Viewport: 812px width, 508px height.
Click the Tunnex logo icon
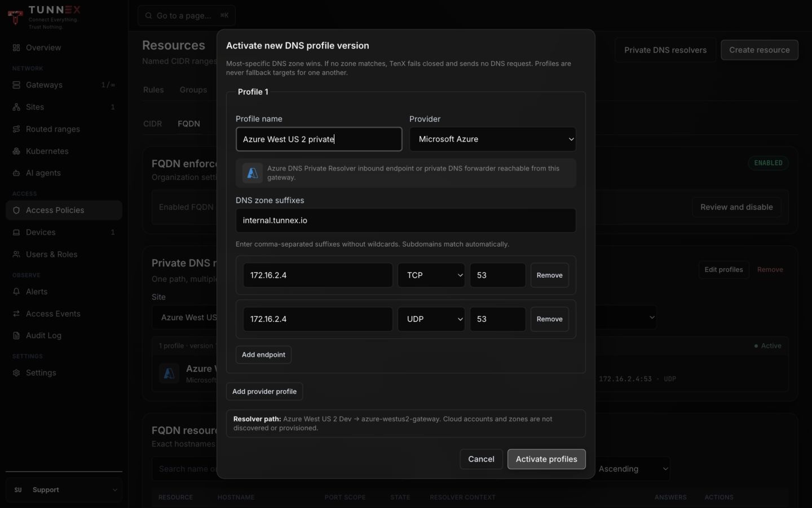(16, 16)
